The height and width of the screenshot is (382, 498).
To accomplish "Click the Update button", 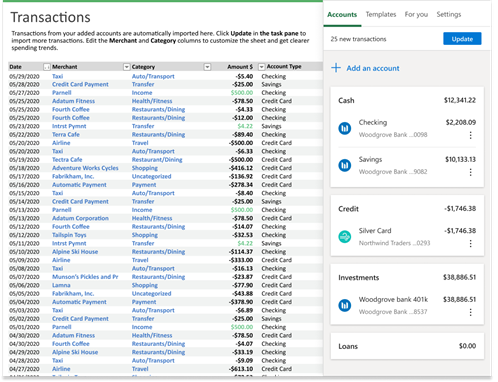I will (462, 39).
